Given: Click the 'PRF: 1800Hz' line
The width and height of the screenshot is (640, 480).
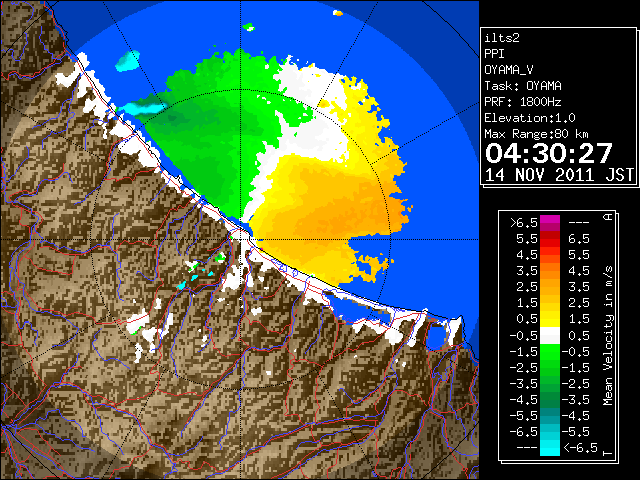Looking at the screenshot, I should tap(523, 102).
